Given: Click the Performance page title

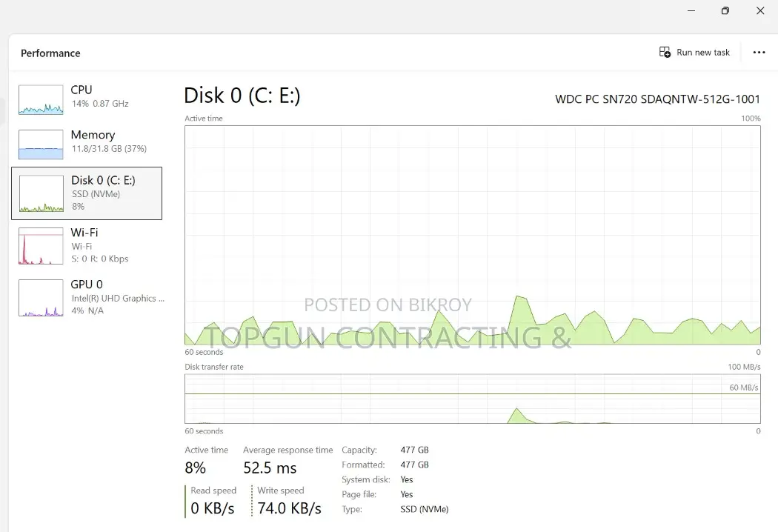Looking at the screenshot, I should (50, 53).
